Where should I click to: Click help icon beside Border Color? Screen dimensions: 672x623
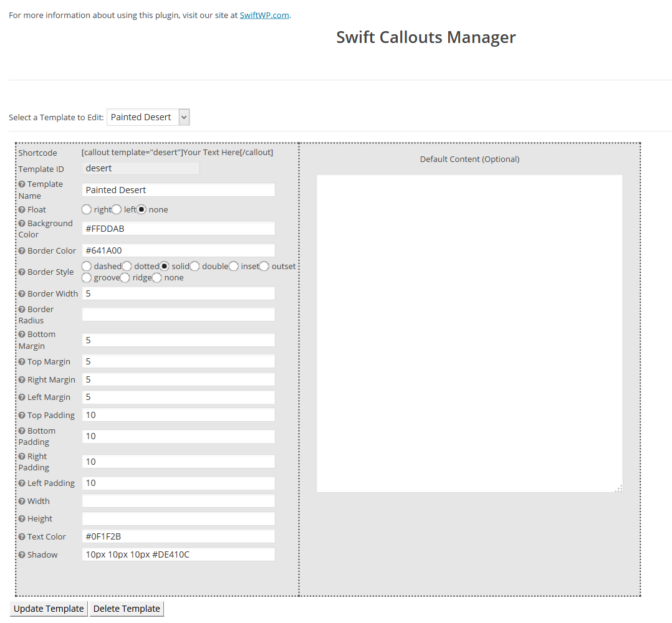(22, 251)
